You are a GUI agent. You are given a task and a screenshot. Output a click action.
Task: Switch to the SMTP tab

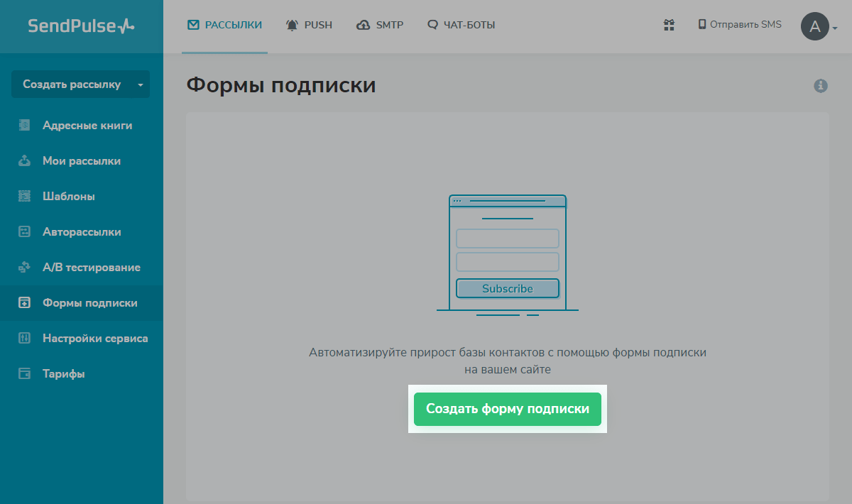[380, 26]
